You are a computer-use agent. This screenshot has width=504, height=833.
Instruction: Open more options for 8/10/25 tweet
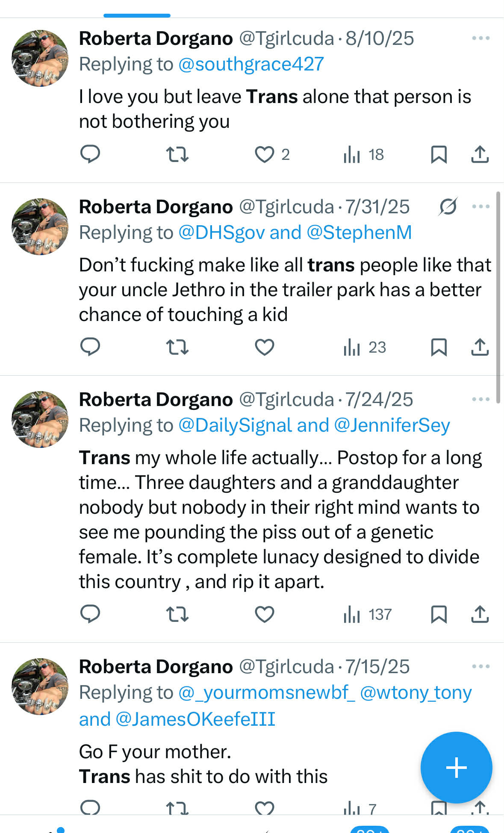point(480,38)
